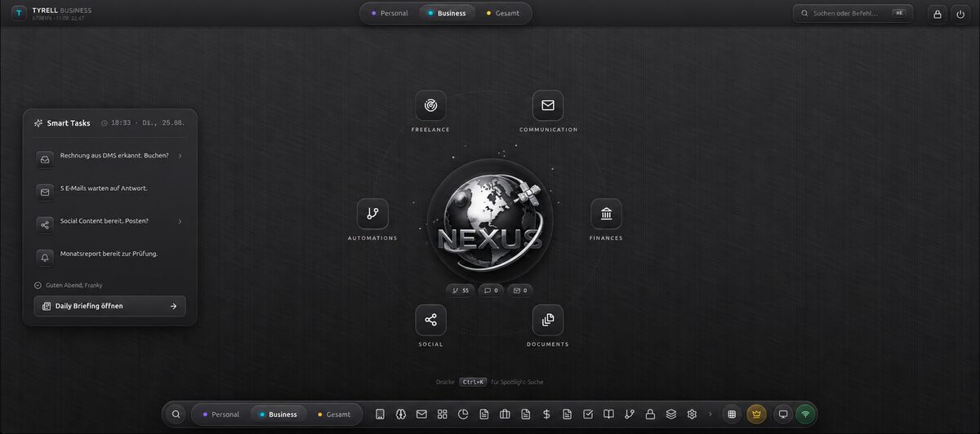Click the "Guten Abend, Franky" greeting
The width and height of the screenshot is (980, 434).
point(74,286)
